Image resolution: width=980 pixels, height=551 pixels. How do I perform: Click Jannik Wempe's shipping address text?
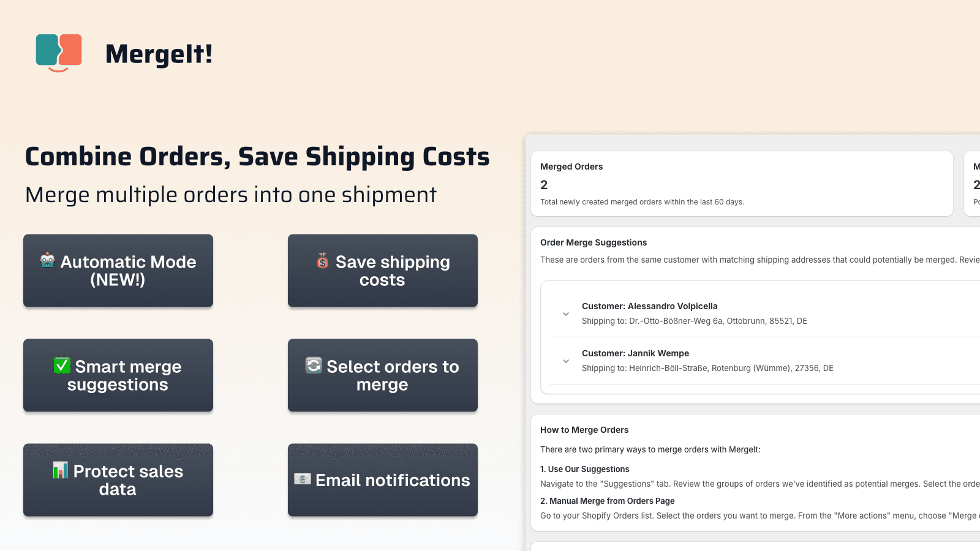pyautogui.click(x=707, y=368)
